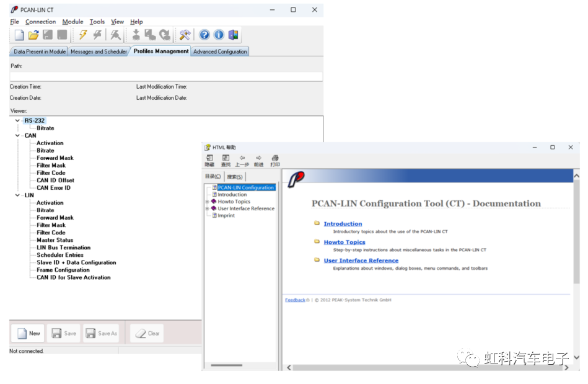Viewport: 588px width, 384px height.
Task: Open the Howto Topics hyperlink in help page
Action: (x=344, y=242)
